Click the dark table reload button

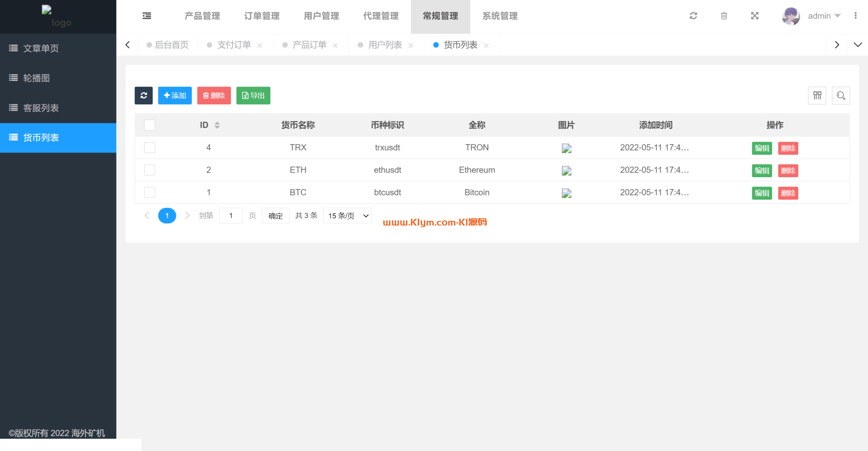144,95
